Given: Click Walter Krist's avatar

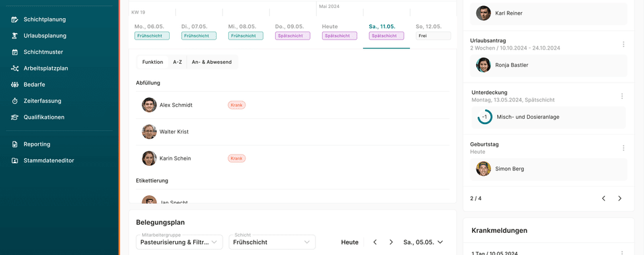Looking at the screenshot, I should coord(149,132).
